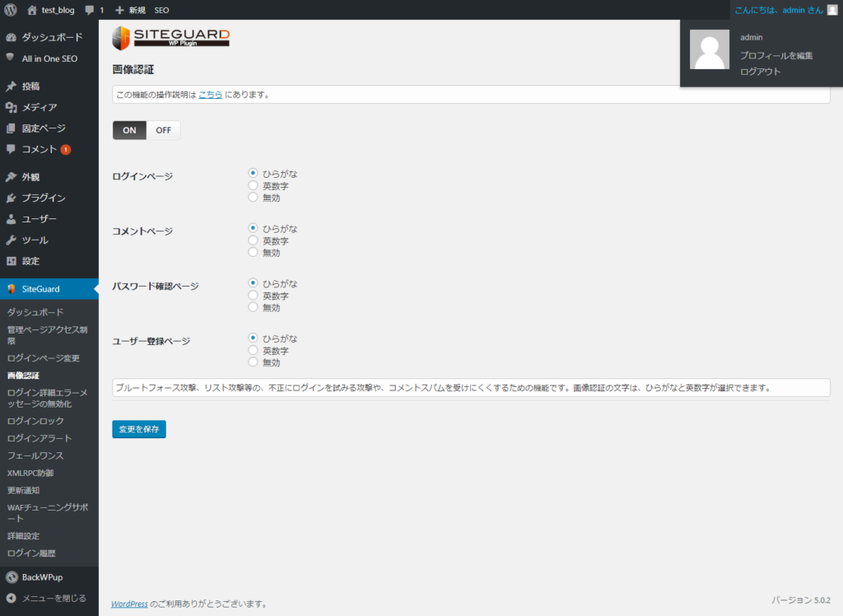Image resolution: width=843 pixels, height=616 pixels.
Task: Click the WordPress logo icon
Action: coord(11,10)
